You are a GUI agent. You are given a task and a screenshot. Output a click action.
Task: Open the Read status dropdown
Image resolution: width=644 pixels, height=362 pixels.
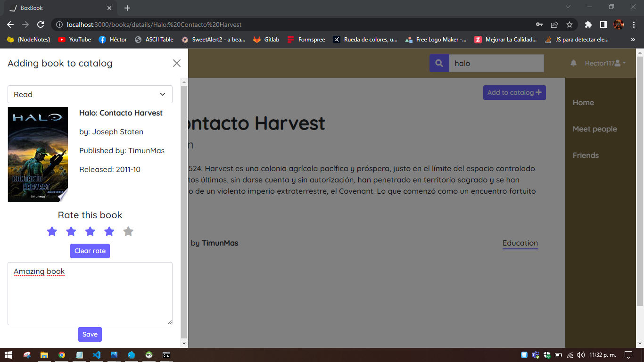[x=90, y=94]
